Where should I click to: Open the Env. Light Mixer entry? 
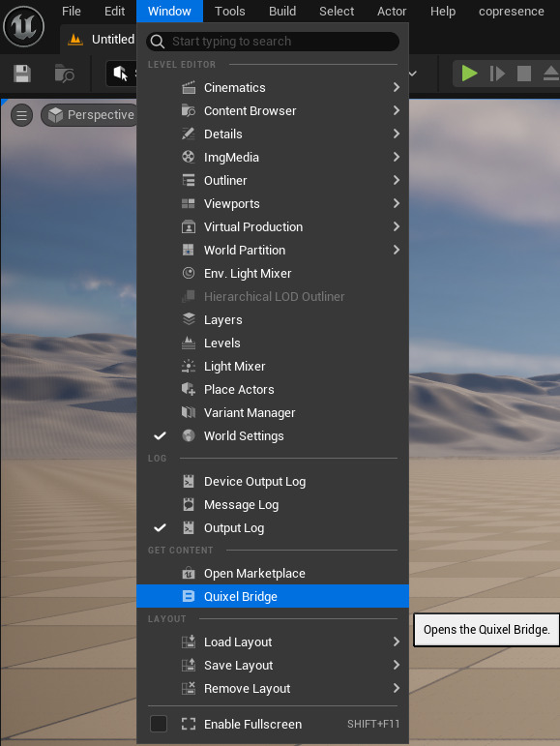point(273,274)
